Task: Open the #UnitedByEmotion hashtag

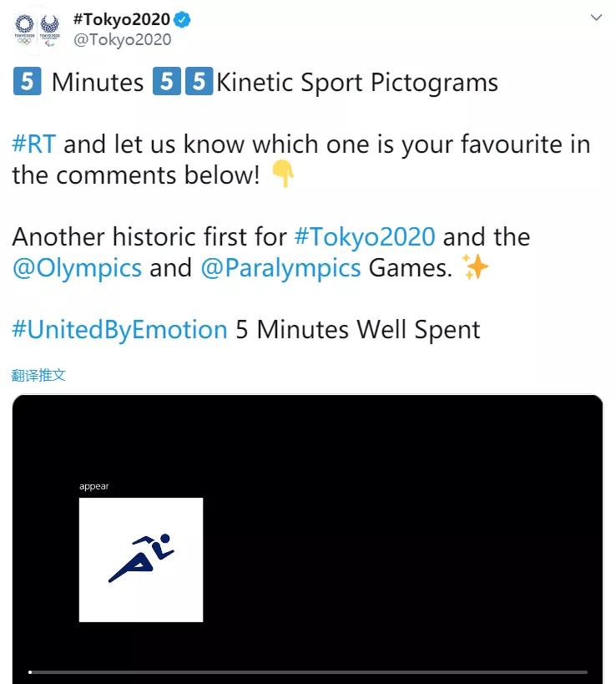Action: [119, 329]
